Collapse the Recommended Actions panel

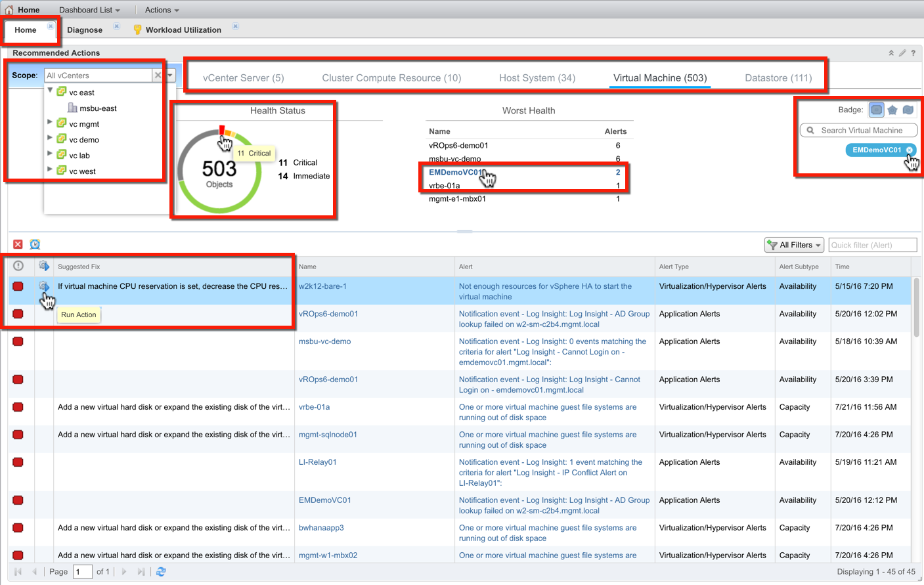891,53
